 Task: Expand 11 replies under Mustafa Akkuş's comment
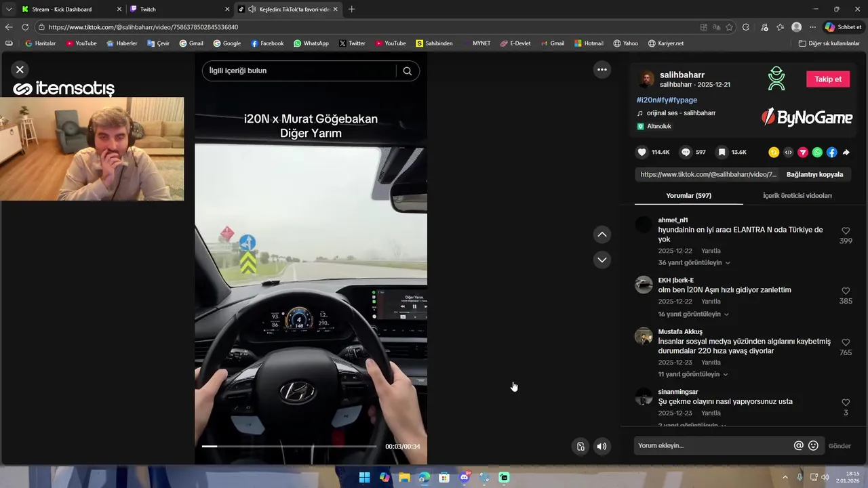point(693,374)
